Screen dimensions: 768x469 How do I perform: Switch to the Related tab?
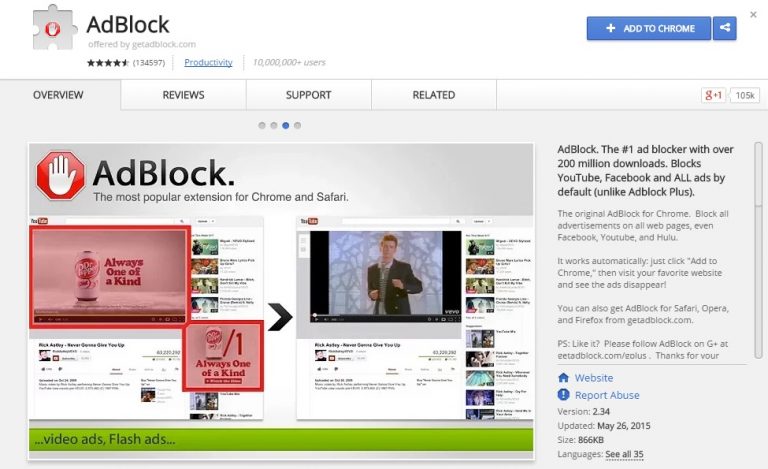pos(434,95)
